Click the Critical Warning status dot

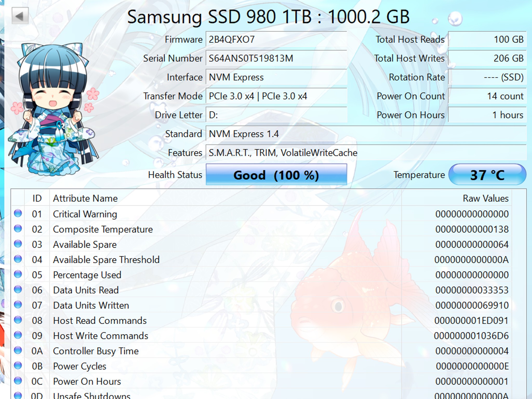[x=18, y=213]
